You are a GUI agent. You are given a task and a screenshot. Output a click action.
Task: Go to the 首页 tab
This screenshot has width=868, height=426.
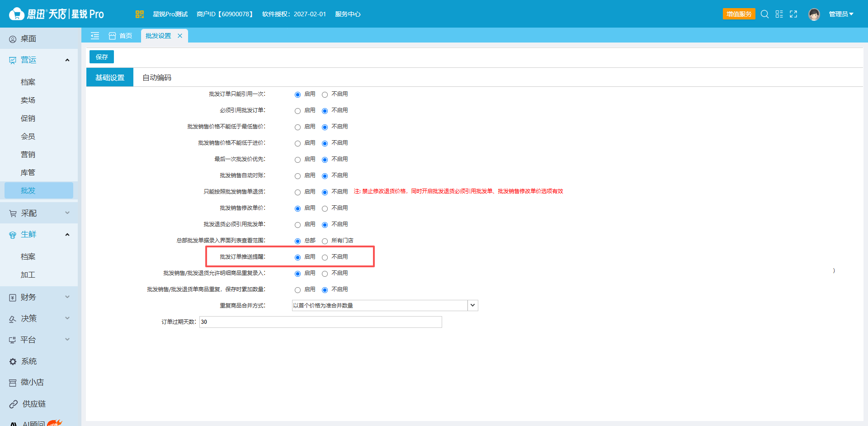tap(121, 36)
